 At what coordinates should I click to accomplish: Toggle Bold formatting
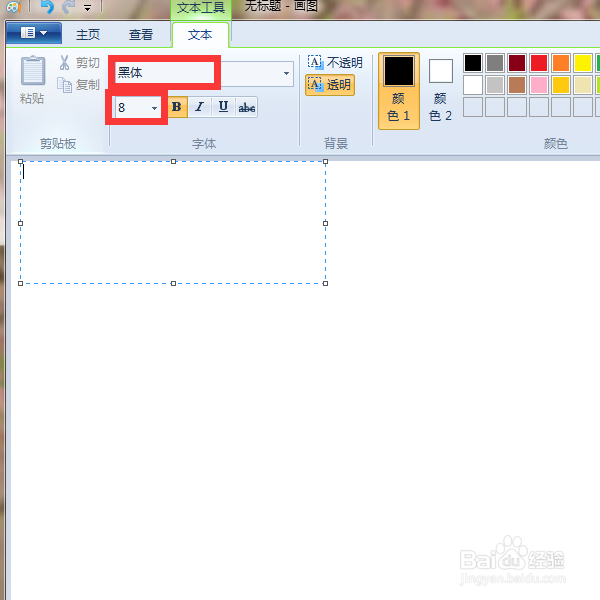[x=177, y=107]
